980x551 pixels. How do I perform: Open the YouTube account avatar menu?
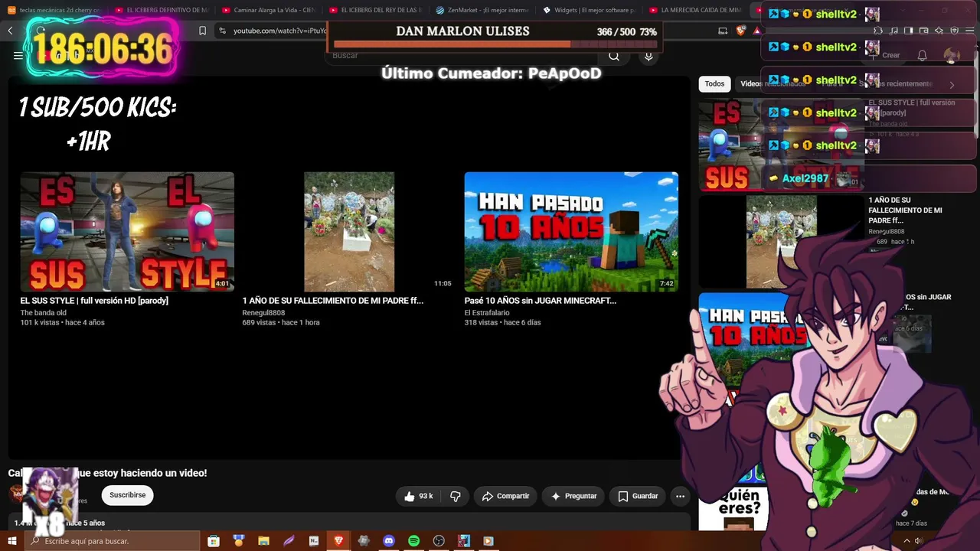click(952, 55)
